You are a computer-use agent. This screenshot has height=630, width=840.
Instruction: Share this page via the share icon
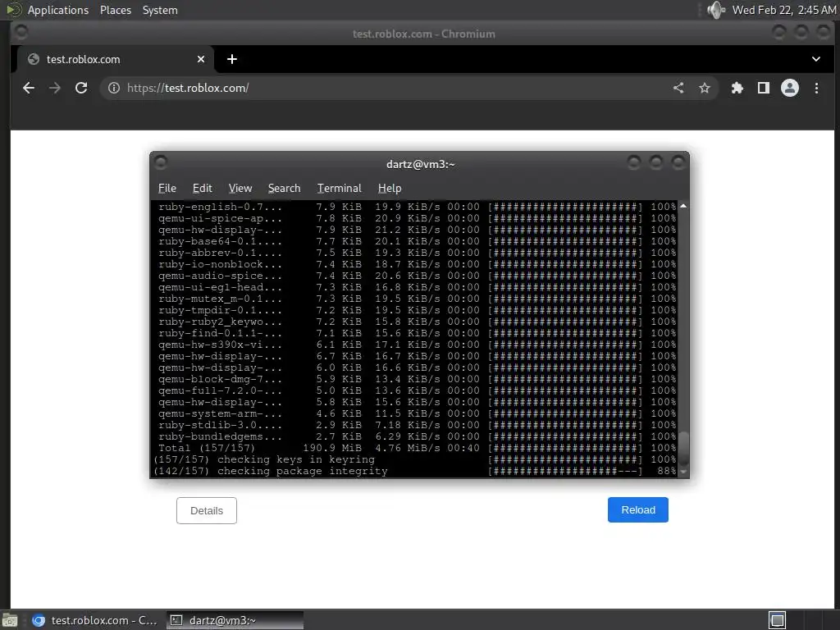pos(678,88)
